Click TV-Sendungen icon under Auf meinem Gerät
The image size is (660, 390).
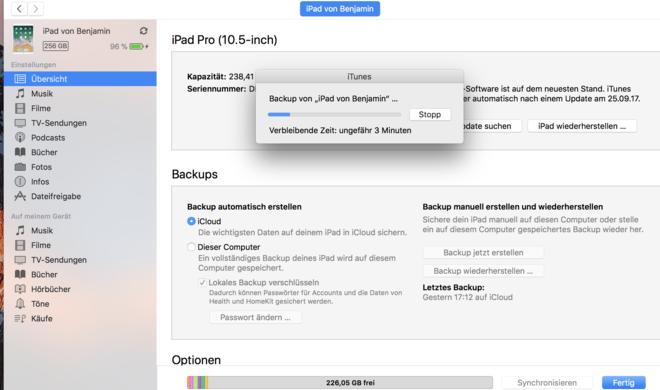tap(20, 260)
